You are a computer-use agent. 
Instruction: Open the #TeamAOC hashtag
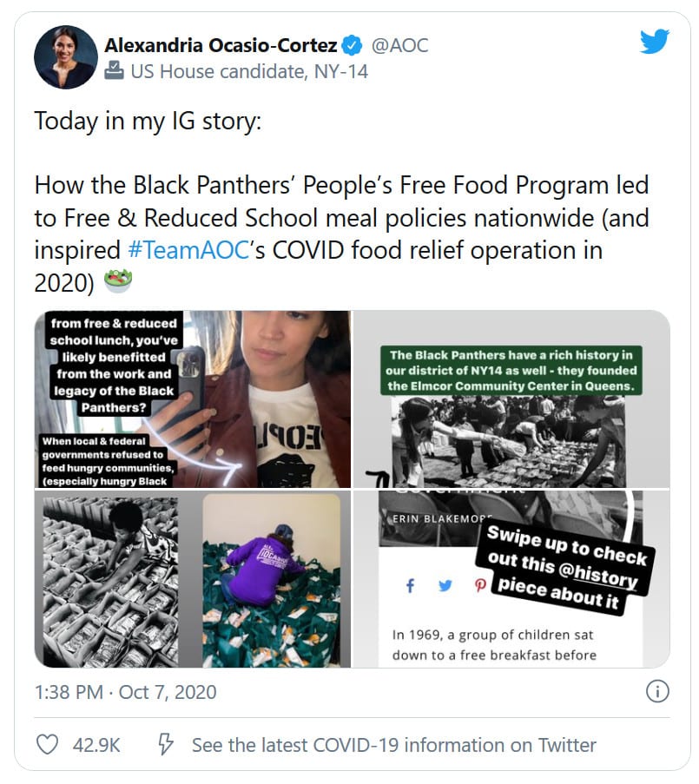tap(181, 250)
